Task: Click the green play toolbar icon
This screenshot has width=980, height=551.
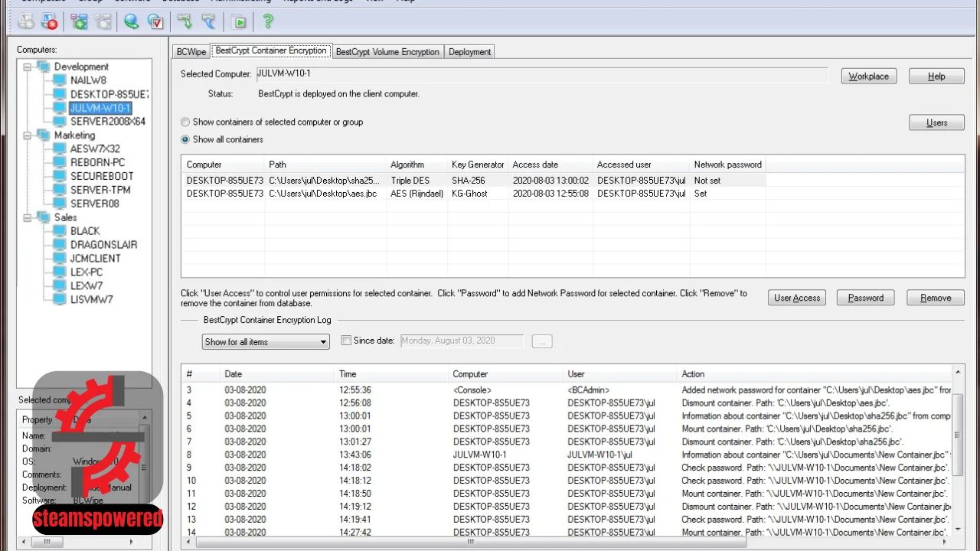Action: click(x=240, y=21)
